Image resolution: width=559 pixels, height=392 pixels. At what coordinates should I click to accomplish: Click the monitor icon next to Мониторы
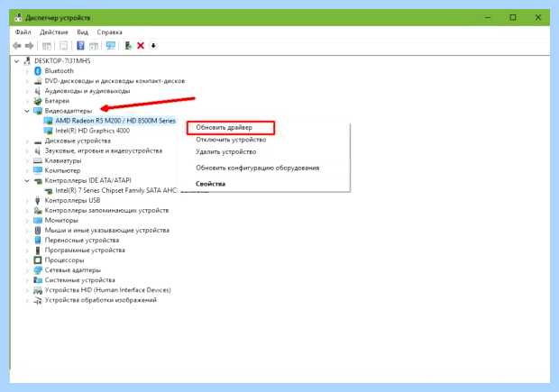pos(38,220)
